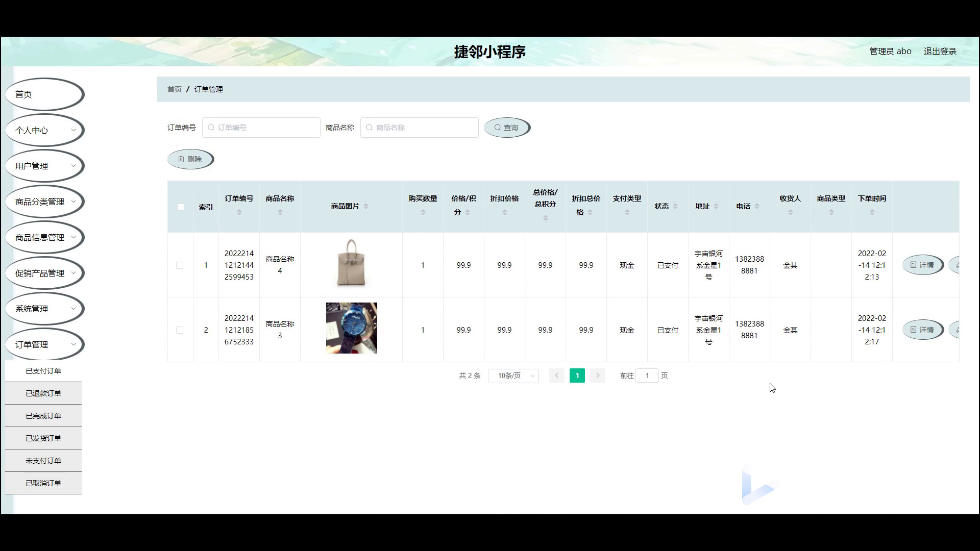This screenshot has width=980, height=551.
Task: Open 详情 for order row 2
Action: [x=923, y=330]
